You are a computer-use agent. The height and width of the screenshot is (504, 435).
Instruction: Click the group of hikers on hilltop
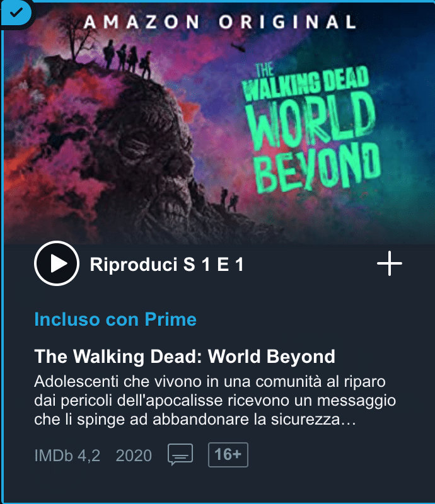click(x=127, y=59)
